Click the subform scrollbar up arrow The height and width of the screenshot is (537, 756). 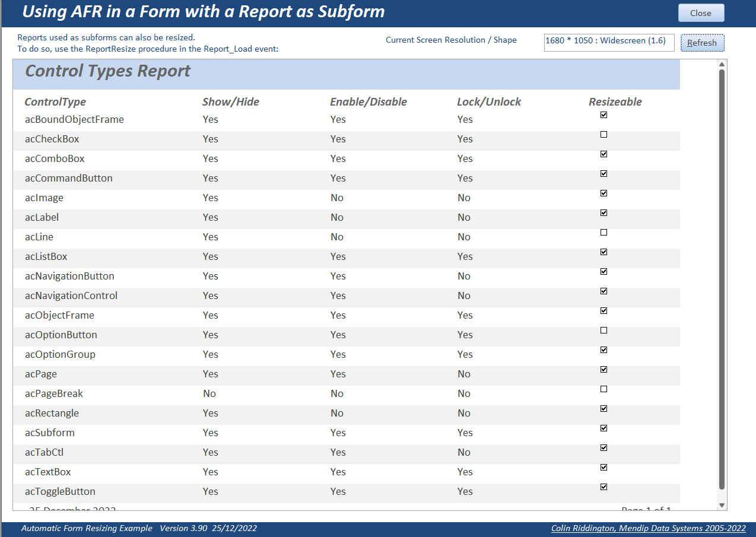click(x=722, y=64)
